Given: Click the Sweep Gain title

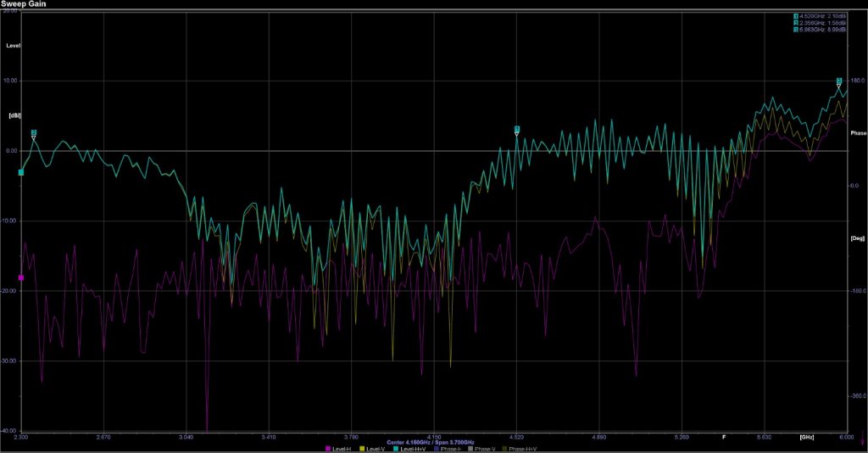Looking at the screenshot, I should 23,4.
